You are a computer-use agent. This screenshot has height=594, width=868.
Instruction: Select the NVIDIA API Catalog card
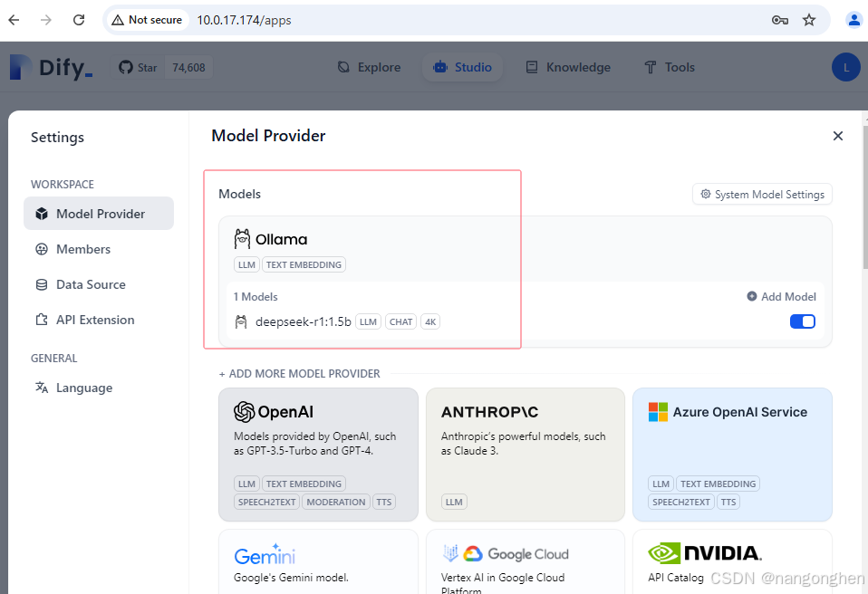(732, 562)
